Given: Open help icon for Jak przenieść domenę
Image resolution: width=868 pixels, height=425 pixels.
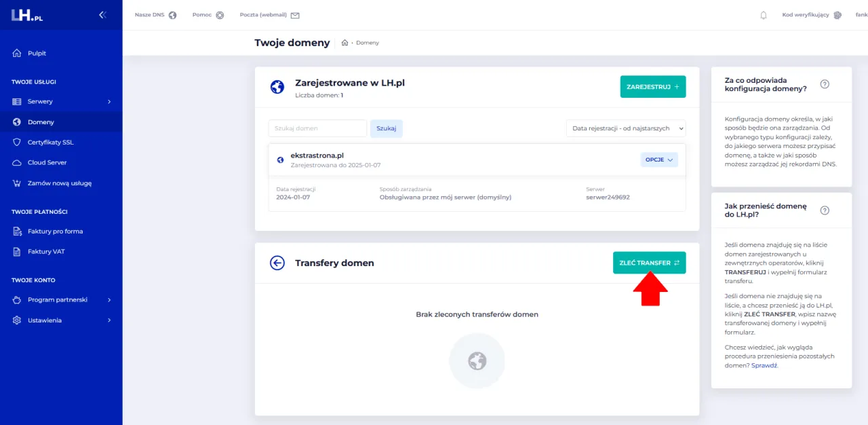Looking at the screenshot, I should 825,210.
